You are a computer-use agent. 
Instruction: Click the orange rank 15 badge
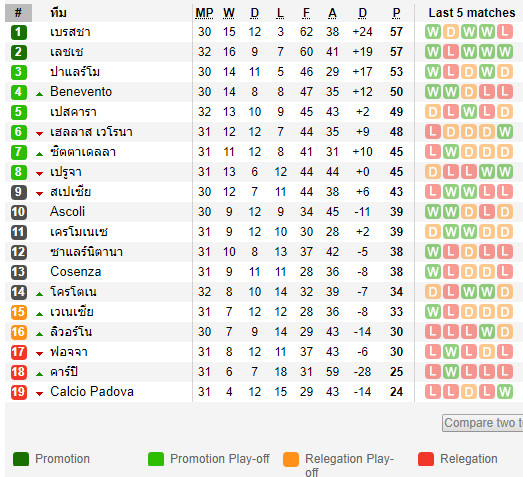coord(19,312)
